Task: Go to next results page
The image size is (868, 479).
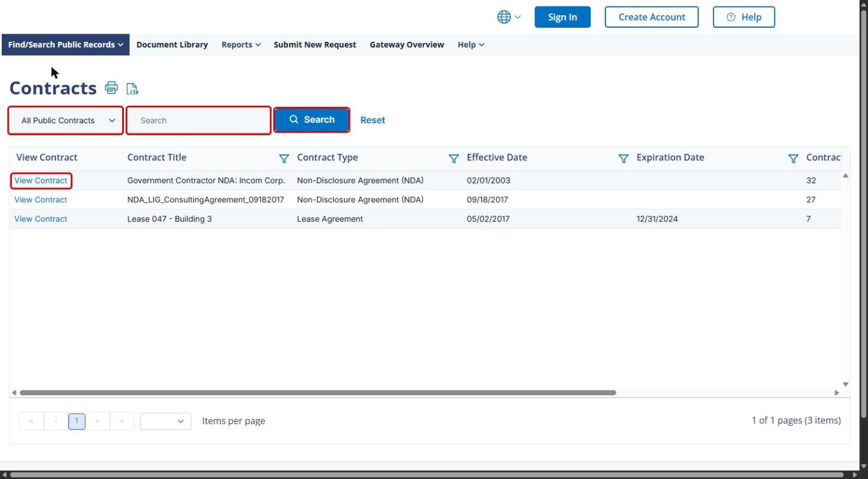Action: [x=97, y=421]
